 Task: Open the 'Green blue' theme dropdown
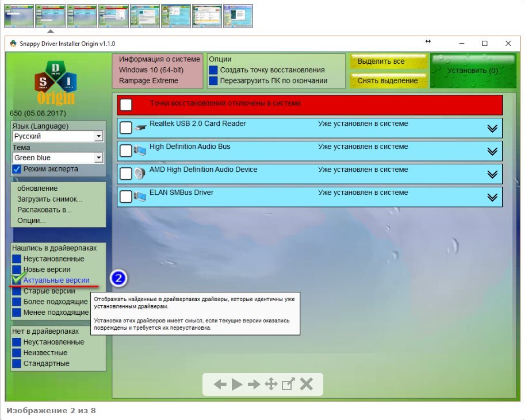pos(98,158)
